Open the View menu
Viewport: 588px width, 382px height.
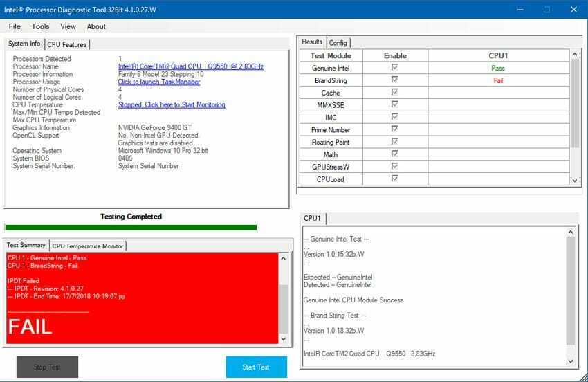click(68, 26)
